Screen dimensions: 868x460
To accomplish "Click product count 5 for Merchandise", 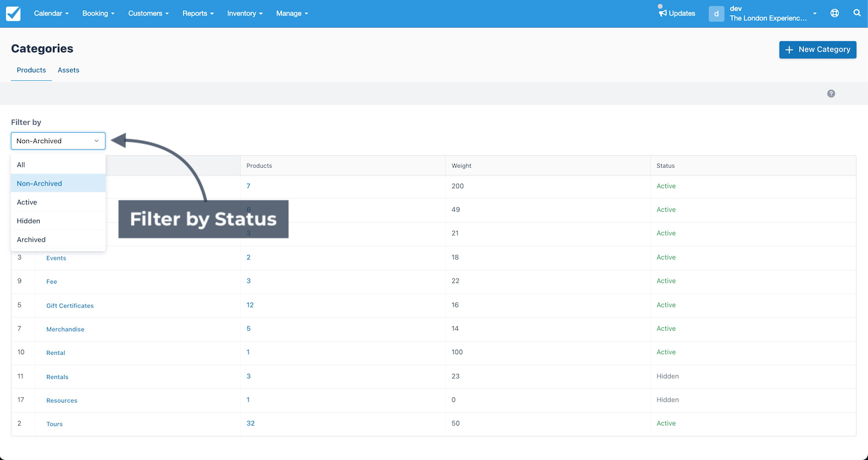I will [249, 328].
